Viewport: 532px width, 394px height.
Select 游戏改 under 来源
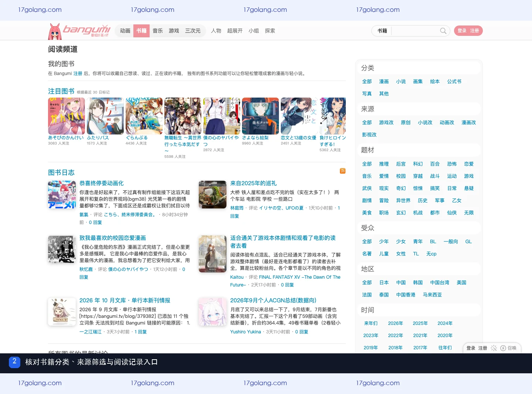[x=386, y=123]
